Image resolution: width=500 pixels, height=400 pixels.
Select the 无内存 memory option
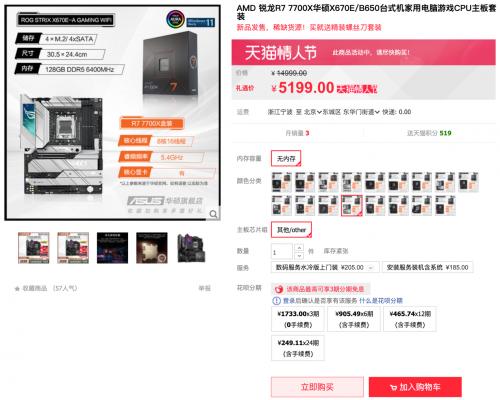(x=286, y=159)
